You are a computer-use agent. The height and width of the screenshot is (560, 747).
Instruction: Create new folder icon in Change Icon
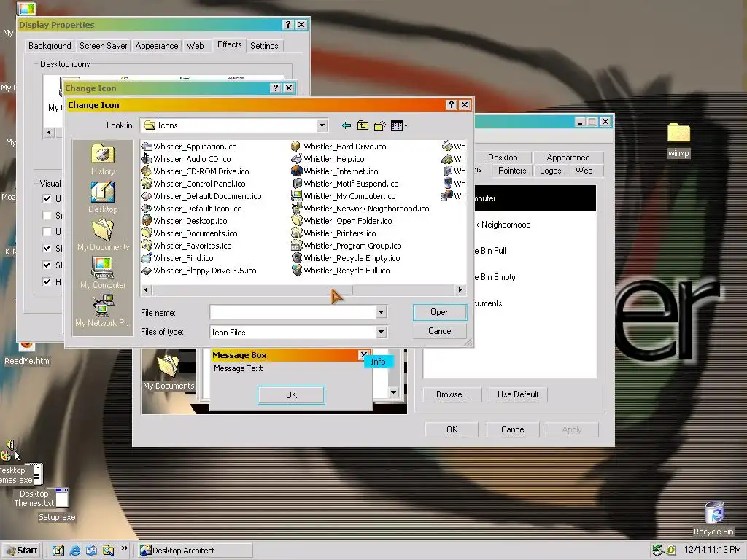coord(379,125)
